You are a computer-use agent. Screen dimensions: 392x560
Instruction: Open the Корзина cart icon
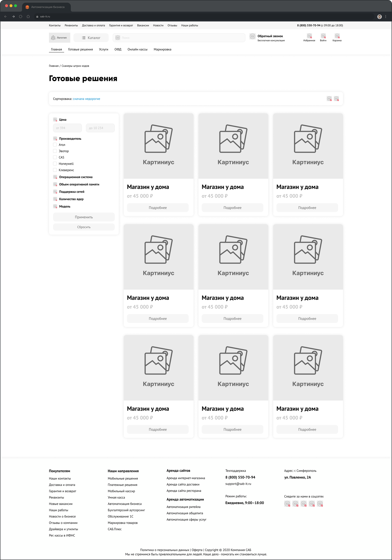pyautogui.click(x=337, y=36)
